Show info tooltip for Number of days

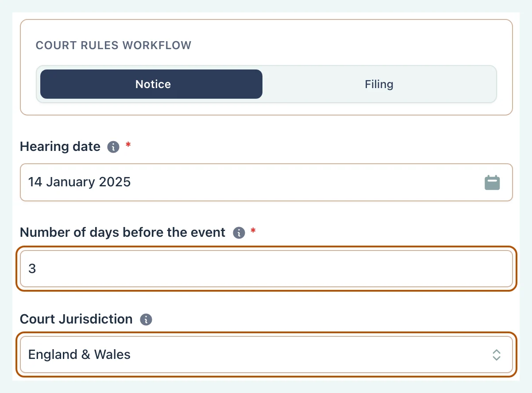coord(239,233)
